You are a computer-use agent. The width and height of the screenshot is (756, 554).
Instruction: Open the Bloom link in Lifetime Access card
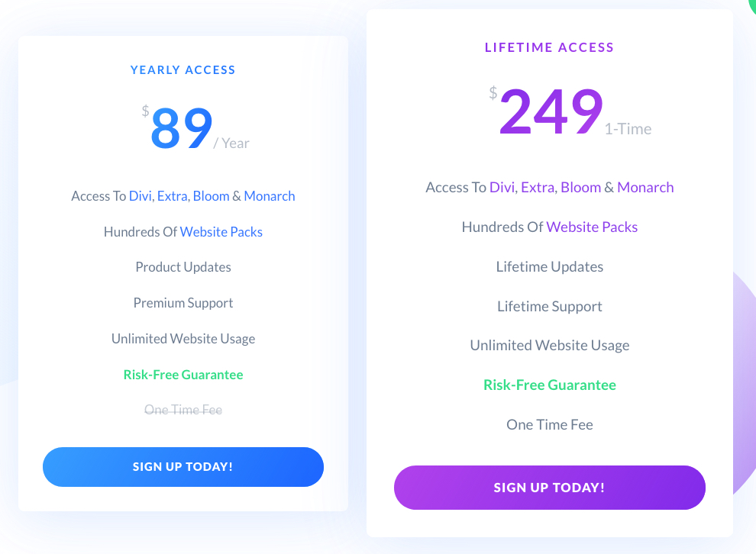click(x=580, y=188)
